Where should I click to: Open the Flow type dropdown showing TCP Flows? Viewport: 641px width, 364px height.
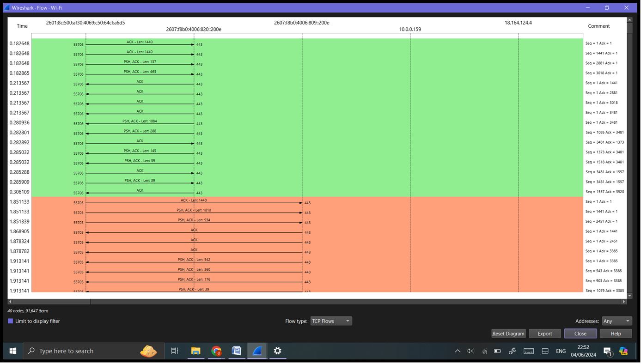coord(331,321)
